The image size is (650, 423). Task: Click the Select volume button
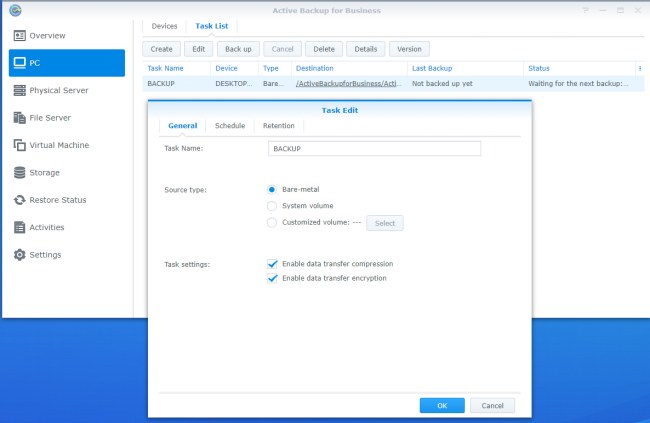tap(385, 223)
